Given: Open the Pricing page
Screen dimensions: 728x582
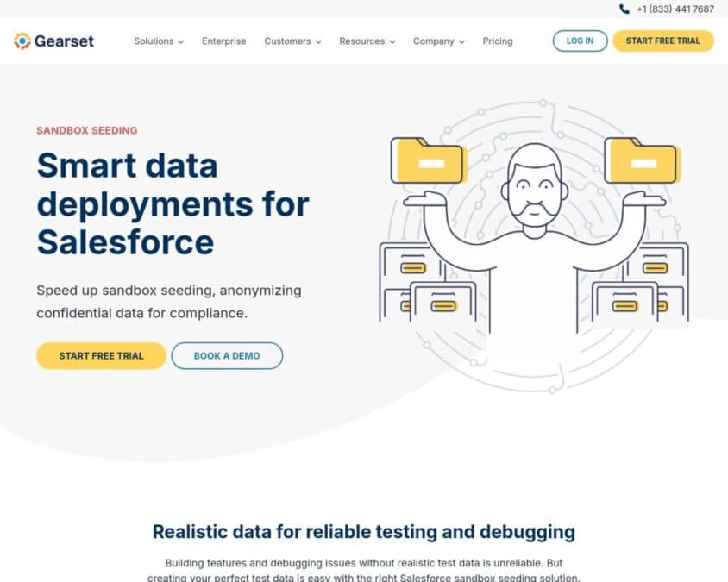Looking at the screenshot, I should coord(498,41).
